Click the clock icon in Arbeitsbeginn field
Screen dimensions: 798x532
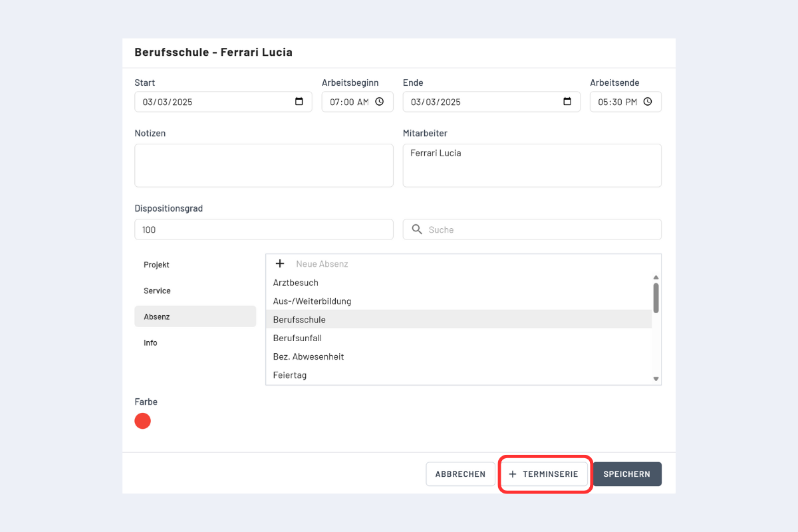(379, 102)
